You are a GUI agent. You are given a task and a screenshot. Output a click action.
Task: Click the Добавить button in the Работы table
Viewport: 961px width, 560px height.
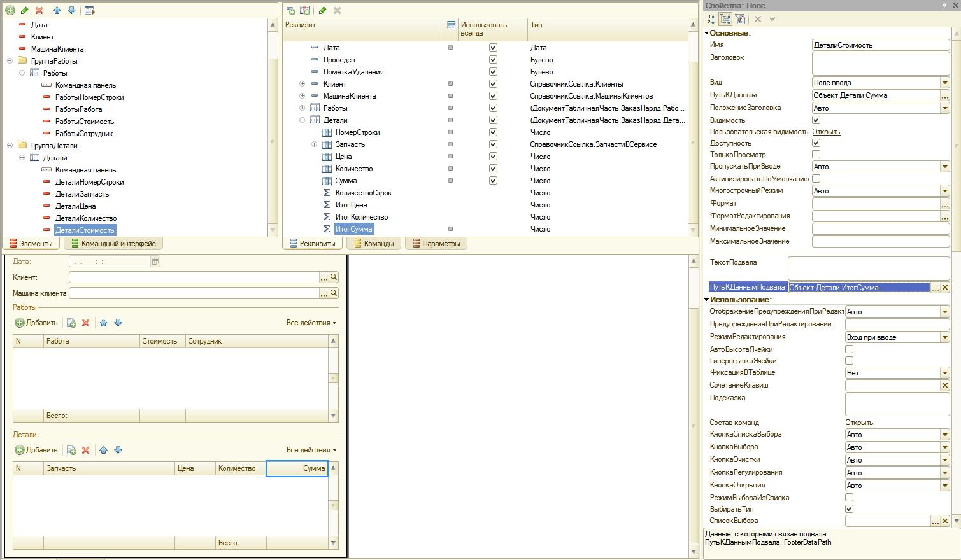coord(36,323)
